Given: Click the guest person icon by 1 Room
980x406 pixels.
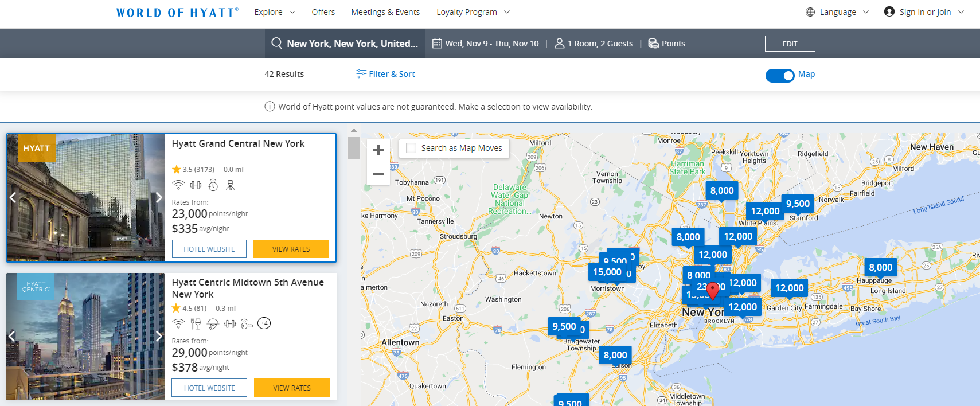Looking at the screenshot, I should (559, 44).
